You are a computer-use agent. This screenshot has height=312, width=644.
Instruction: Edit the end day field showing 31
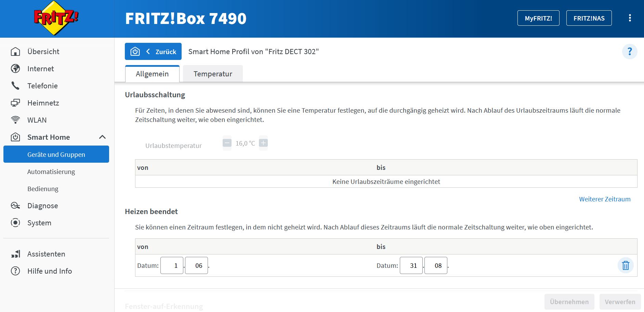pyautogui.click(x=411, y=265)
